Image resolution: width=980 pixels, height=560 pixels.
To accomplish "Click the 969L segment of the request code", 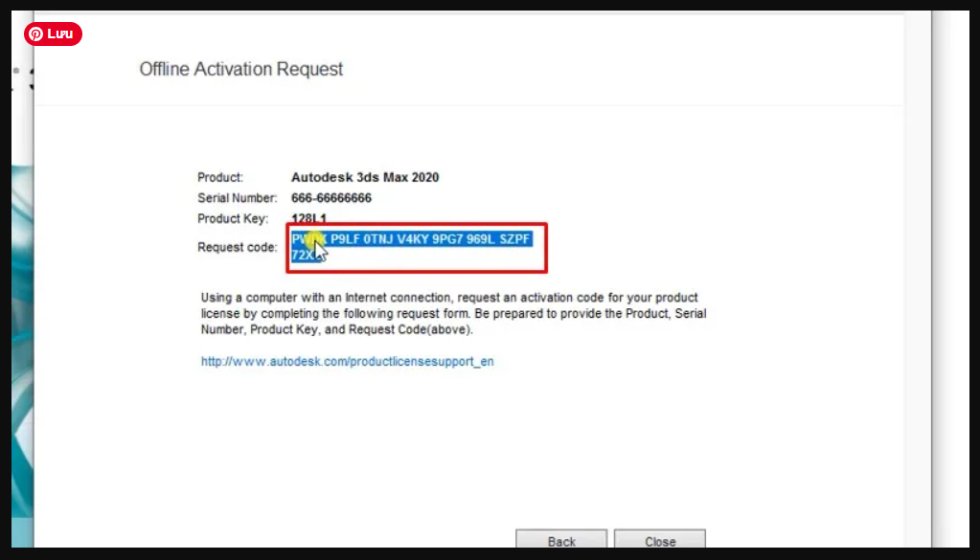I will (473, 239).
